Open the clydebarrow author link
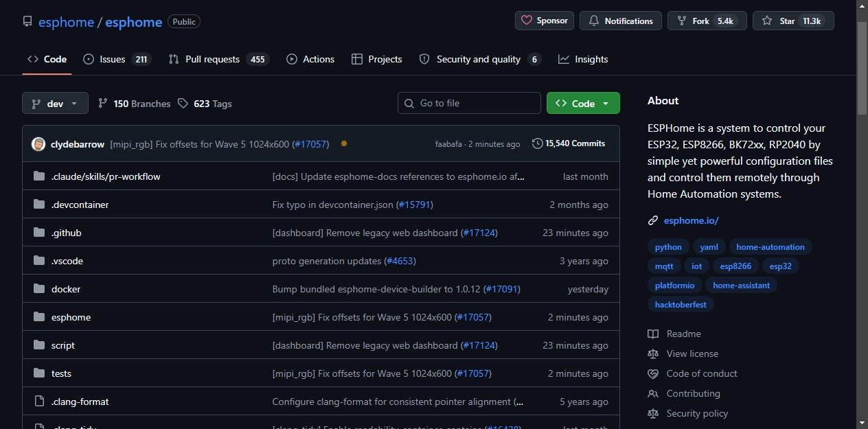Screen dimensions: 868x429 pos(78,144)
